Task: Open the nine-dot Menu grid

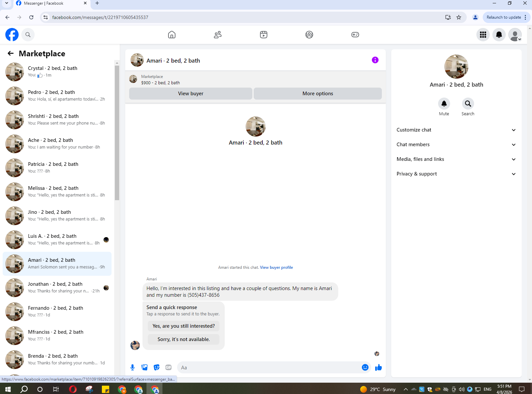Action: [x=483, y=35]
